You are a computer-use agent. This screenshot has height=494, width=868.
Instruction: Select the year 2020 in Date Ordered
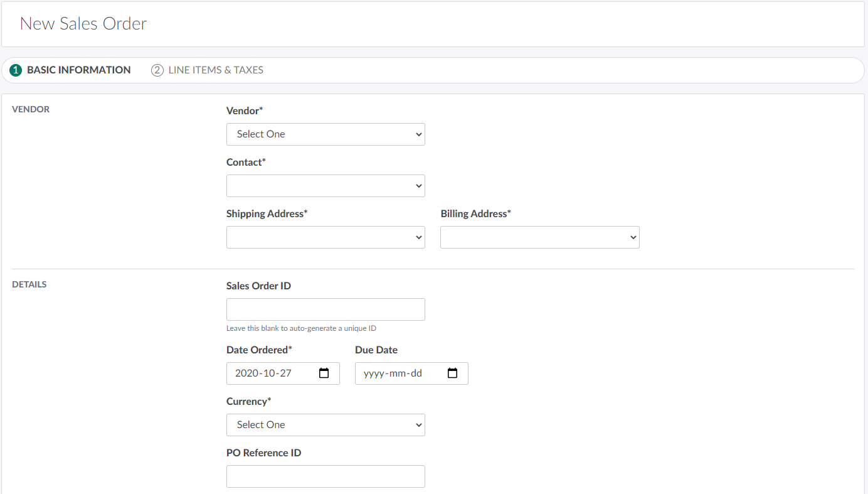coord(246,373)
